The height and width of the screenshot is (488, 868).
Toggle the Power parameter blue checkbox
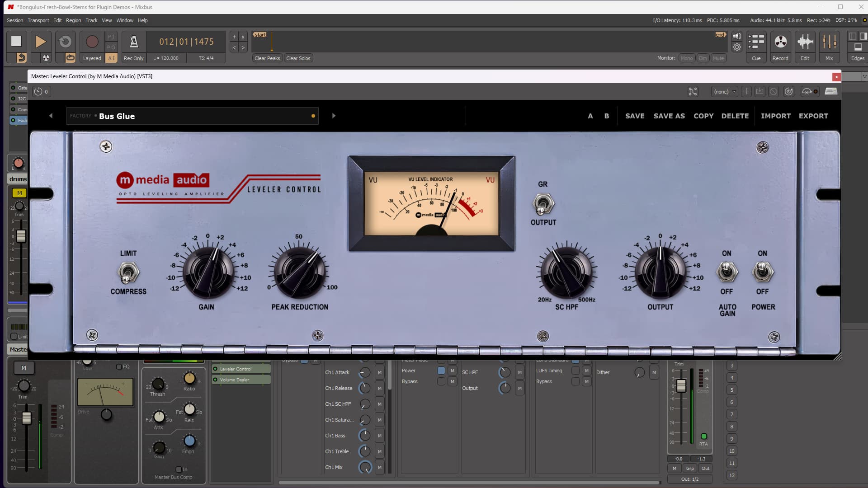(441, 371)
